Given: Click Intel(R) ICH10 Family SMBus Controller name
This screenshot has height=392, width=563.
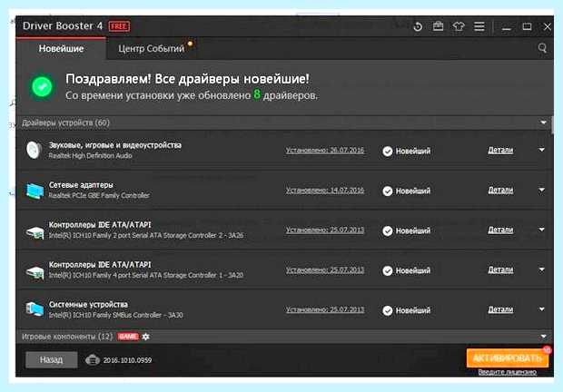Looking at the screenshot, I should (115, 315).
